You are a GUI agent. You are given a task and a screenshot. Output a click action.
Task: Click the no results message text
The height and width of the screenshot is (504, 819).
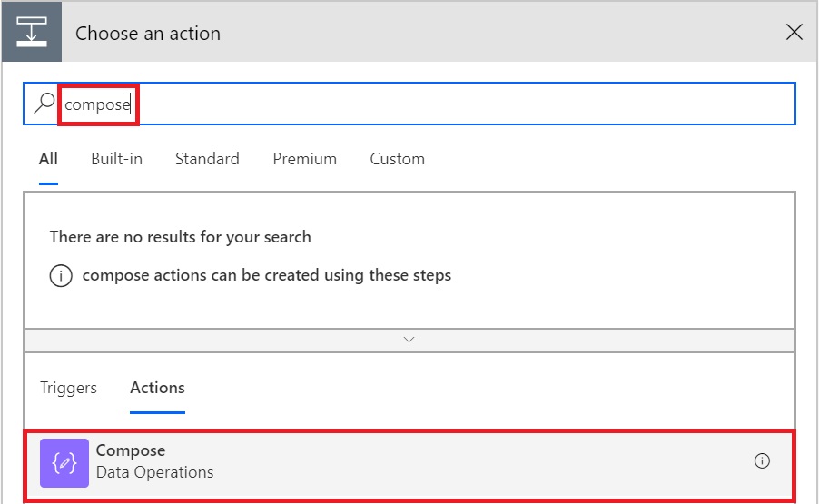180,237
